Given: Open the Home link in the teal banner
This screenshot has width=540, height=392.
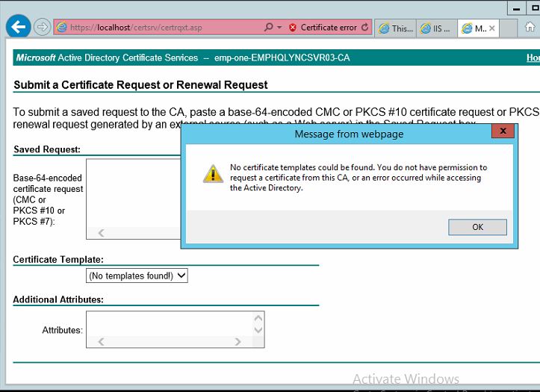Looking at the screenshot, I should point(533,57).
